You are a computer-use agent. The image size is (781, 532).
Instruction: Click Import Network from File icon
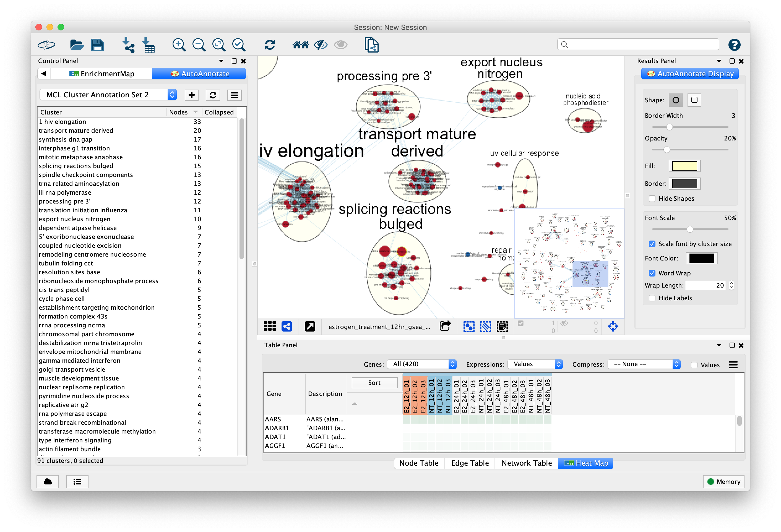(128, 45)
